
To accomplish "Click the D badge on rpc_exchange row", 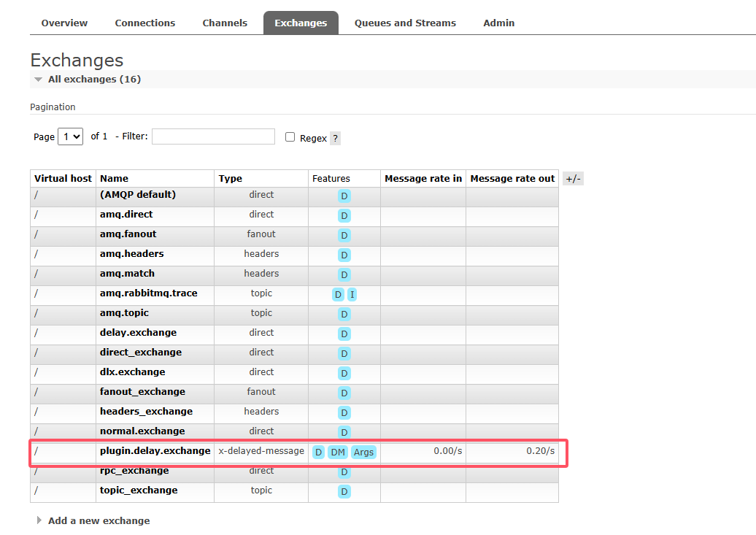I will [x=344, y=472].
